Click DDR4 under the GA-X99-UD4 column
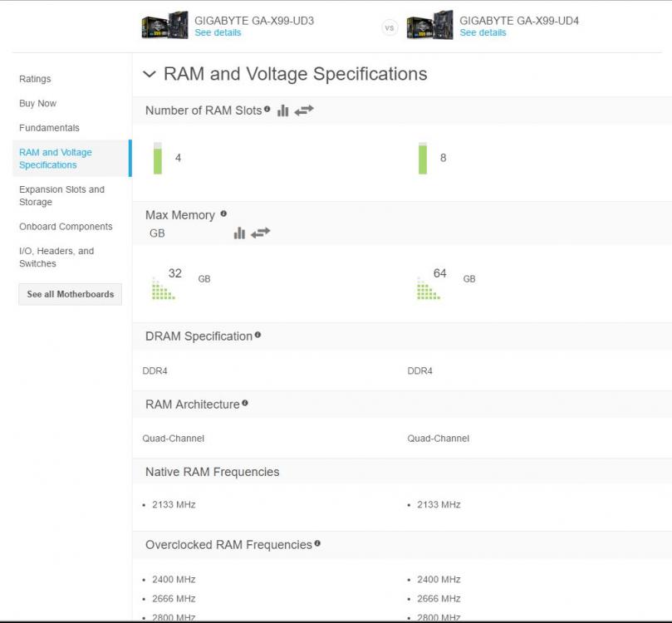672x623 pixels. coord(420,370)
